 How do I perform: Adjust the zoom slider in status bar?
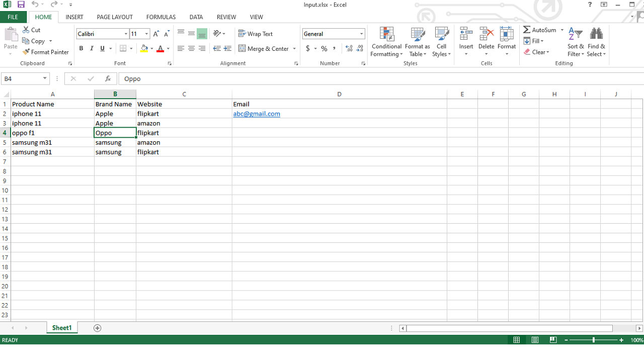(x=594, y=340)
